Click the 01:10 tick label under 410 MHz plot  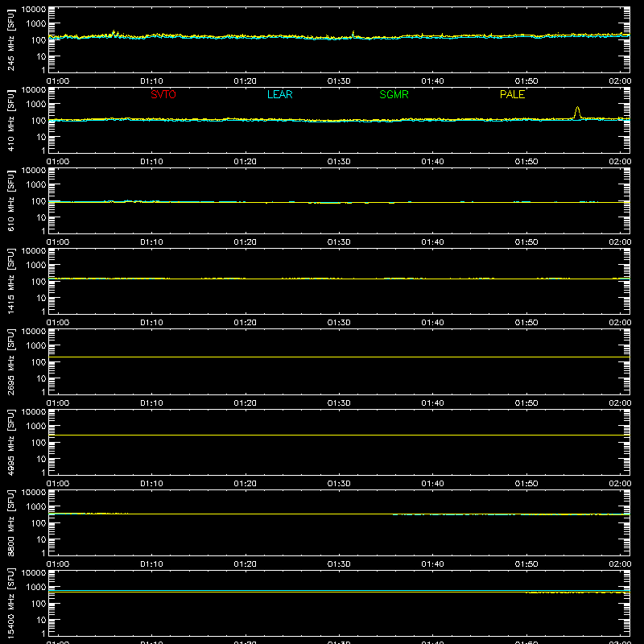pos(151,162)
